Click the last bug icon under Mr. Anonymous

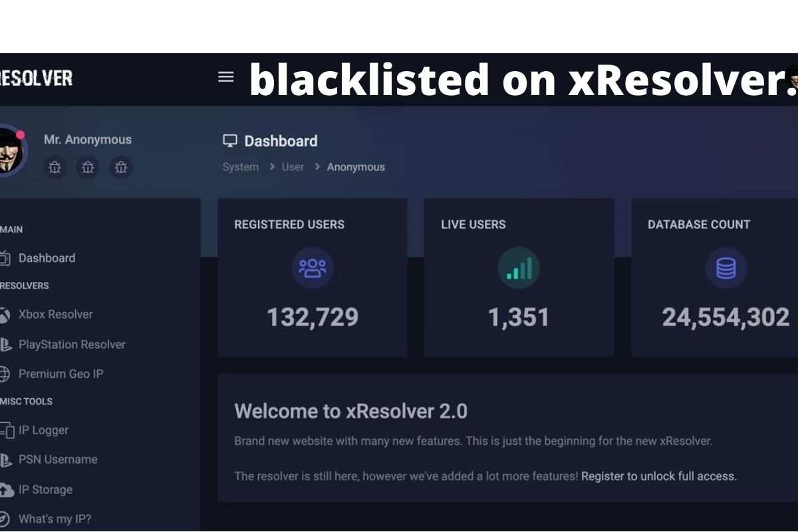120,168
